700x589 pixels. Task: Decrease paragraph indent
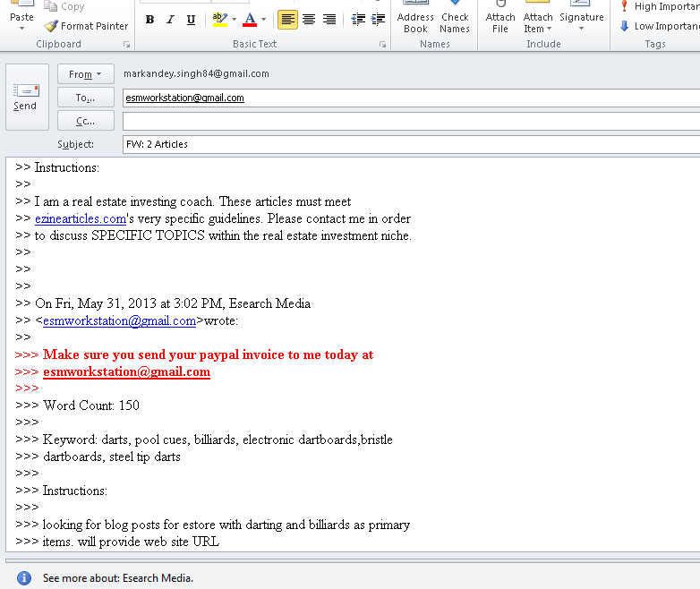click(x=358, y=20)
